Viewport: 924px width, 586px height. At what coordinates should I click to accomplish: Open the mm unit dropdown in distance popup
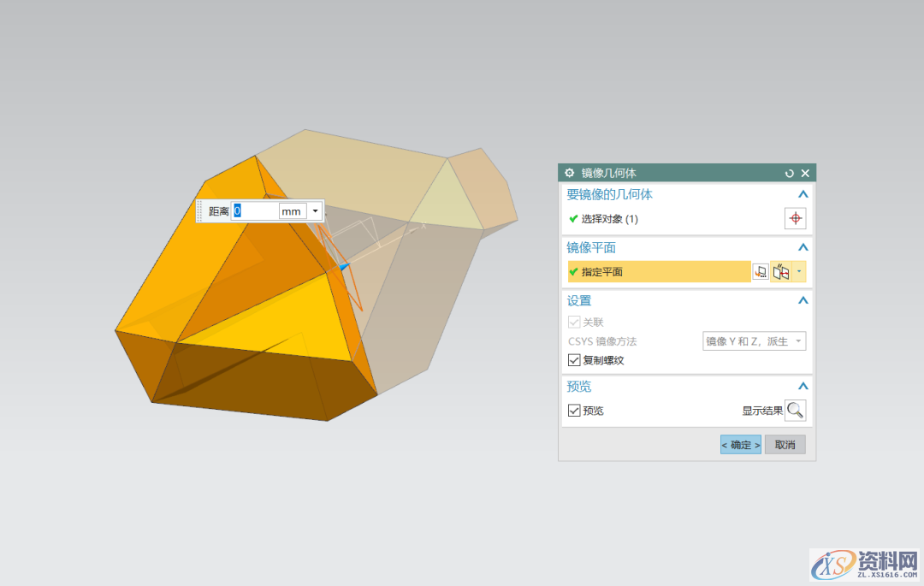click(x=315, y=210)
